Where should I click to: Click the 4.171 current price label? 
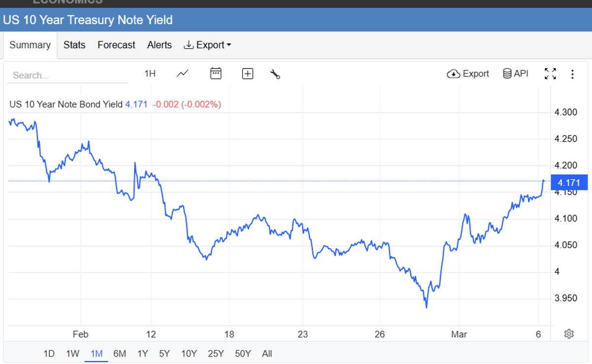click(x=569, y=182)
